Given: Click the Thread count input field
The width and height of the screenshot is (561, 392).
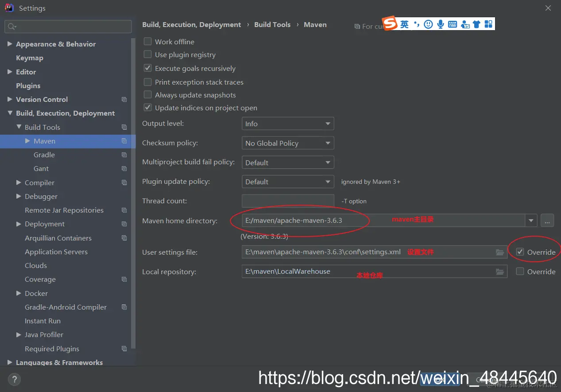Looking at the screenshot, I should (x=288, y=201).
